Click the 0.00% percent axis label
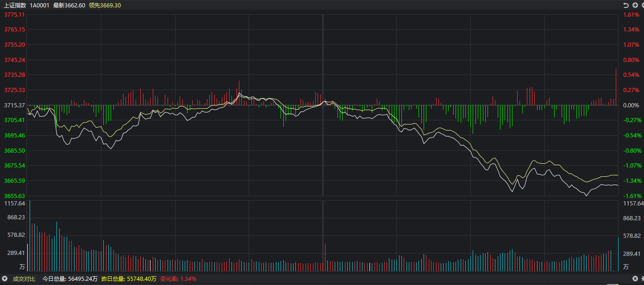Viewport: 644px width, 285px height. pyautogui.click(x=631, y=105)
